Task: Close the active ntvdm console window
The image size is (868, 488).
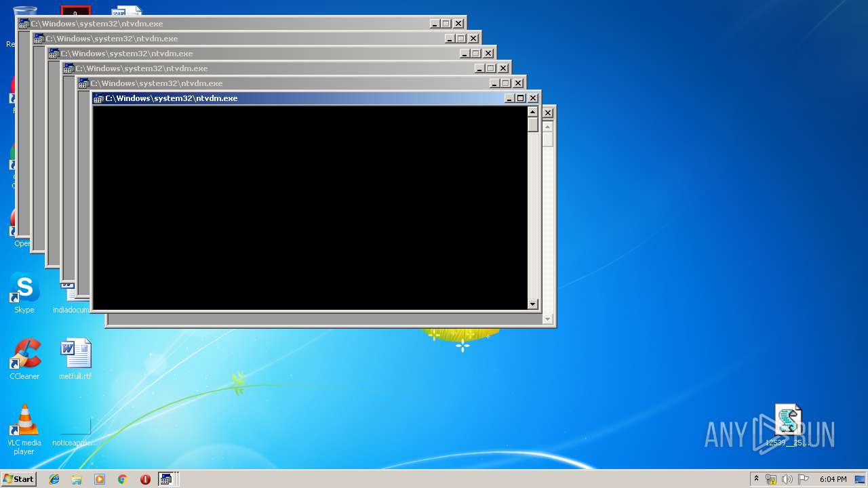Action: [533, 98]
